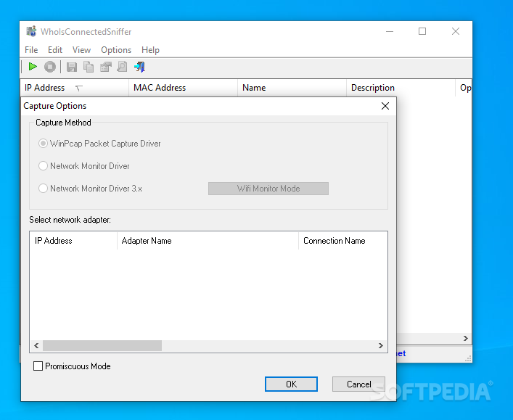Screen dimensions: 513x420
Task: Click the Connection Name column header
Action: 343,241
